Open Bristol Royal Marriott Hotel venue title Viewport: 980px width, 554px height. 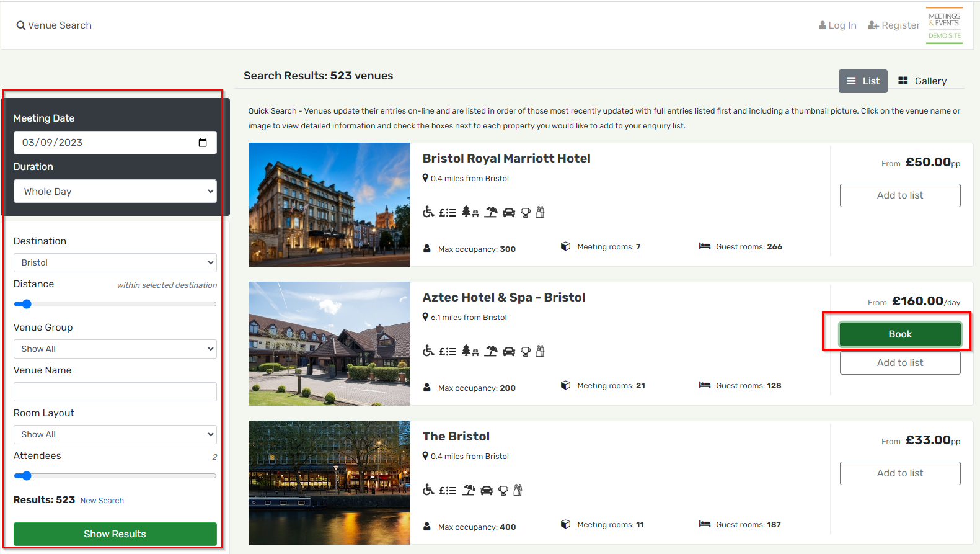point(506,159)
